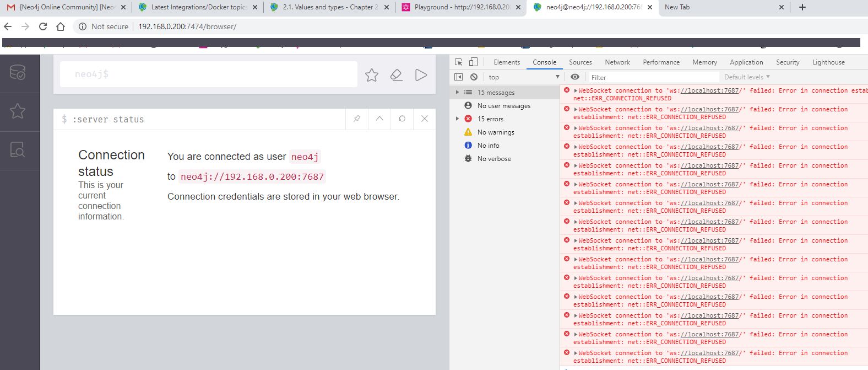868x370 pixels.
Task: Open the Neo4j database sidebar icon
Action: click(18, 73)
